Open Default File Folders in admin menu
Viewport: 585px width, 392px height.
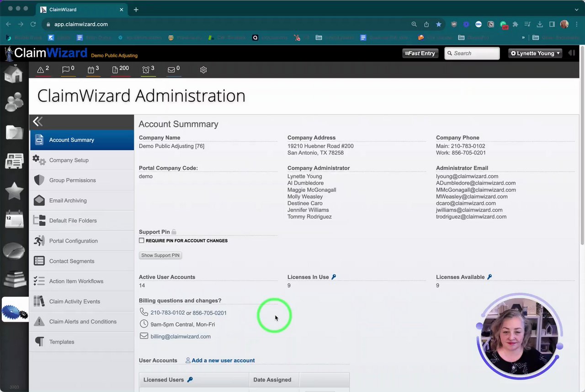(x=82, y=221)
